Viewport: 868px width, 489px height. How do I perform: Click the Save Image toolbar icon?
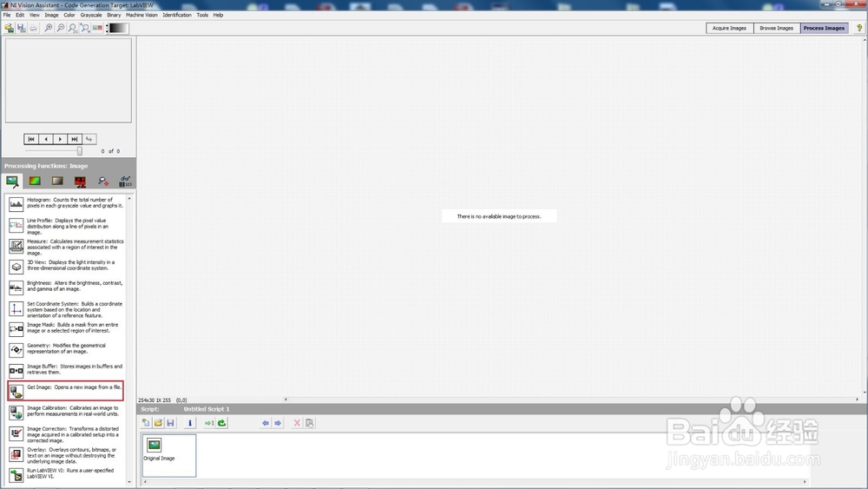pyautogui.click(x=22, y=28)
